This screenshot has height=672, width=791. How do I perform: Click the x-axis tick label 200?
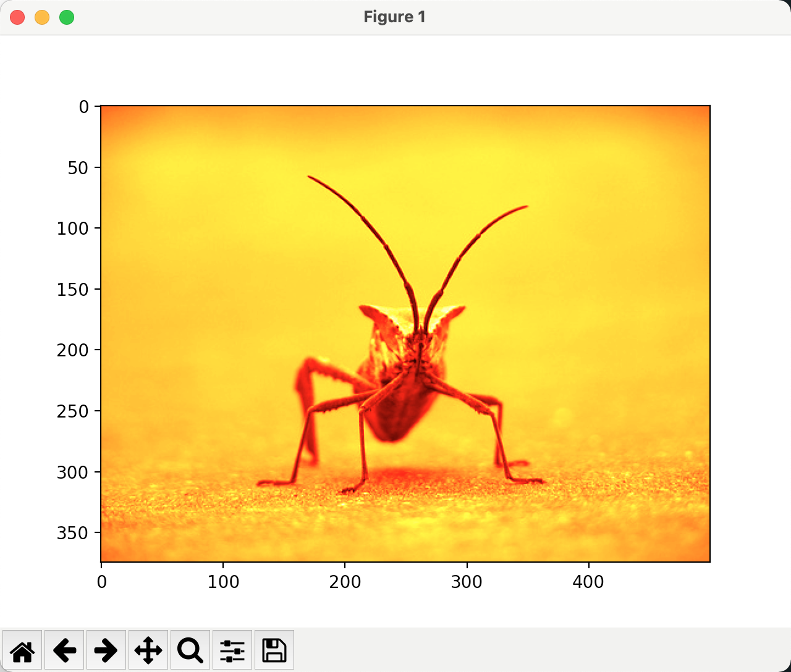pyautogui.click(x=345, y=582)
